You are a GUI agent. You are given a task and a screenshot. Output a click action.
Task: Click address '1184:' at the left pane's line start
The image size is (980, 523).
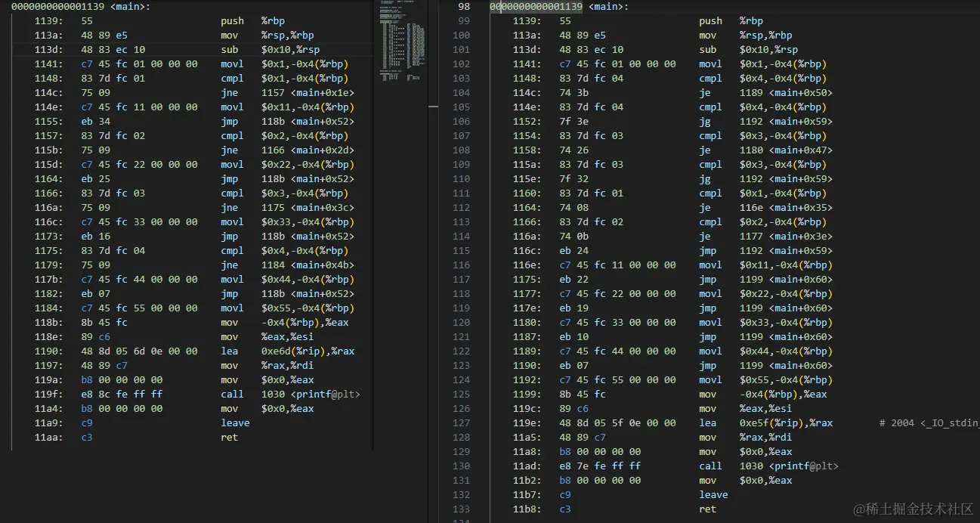point(49,308)
